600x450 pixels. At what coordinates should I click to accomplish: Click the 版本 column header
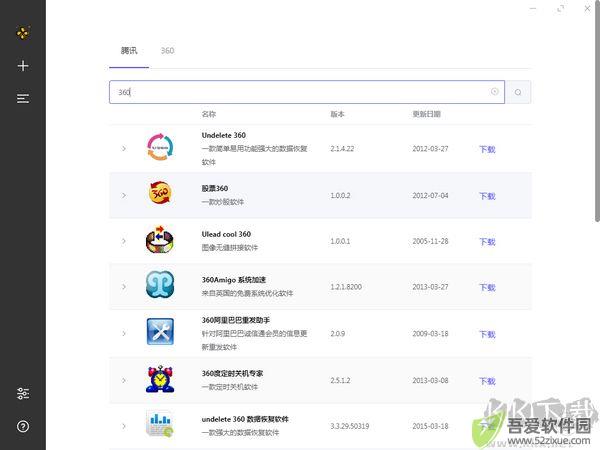pyautogui.click(x=337, y=114)
